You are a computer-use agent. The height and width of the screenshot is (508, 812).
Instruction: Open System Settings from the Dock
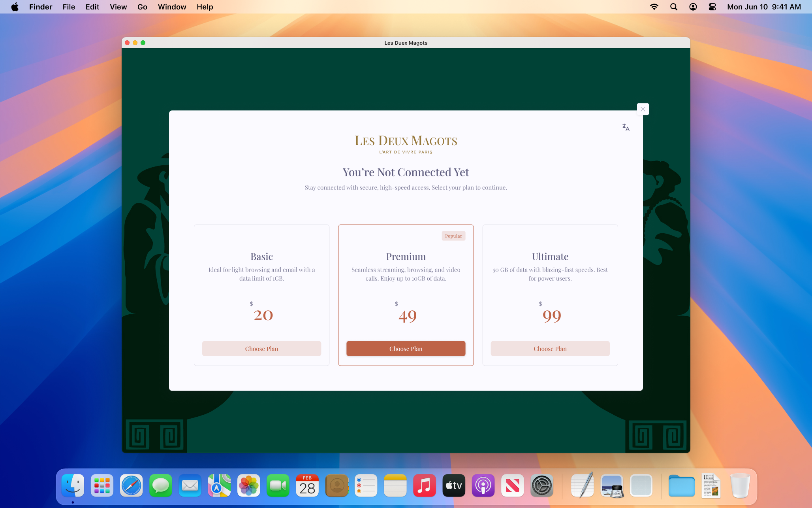542,485
